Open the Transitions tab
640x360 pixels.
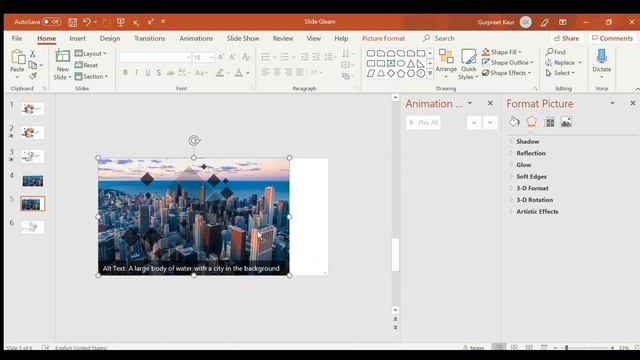click(149, 38)
